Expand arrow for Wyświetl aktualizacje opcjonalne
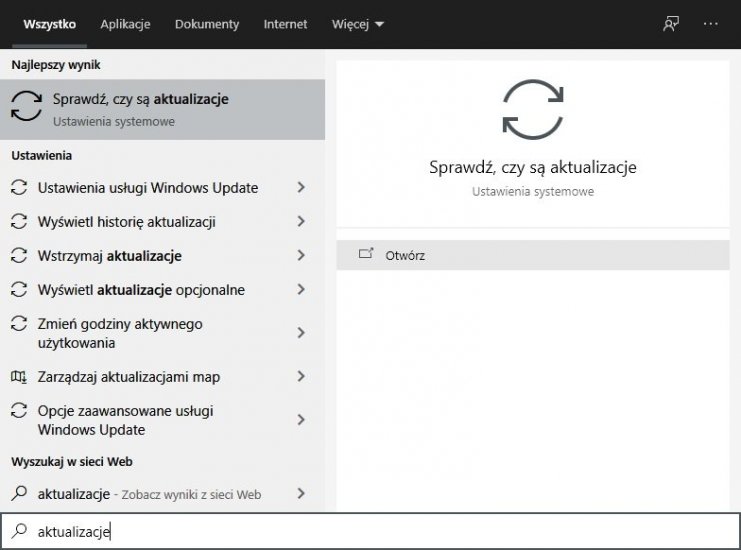 [301, 290]
